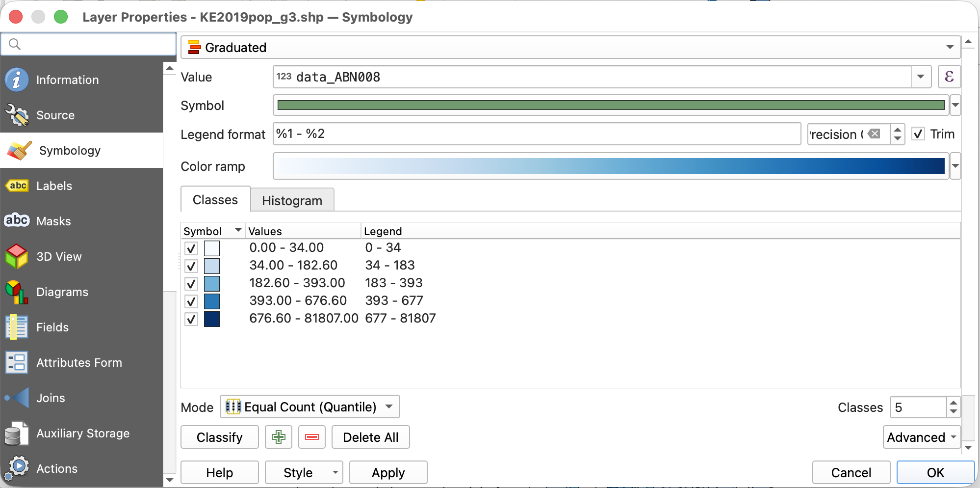Click the sidebar scroll down arrow
The width and height of the screenshot is (980, 488).
170,480
